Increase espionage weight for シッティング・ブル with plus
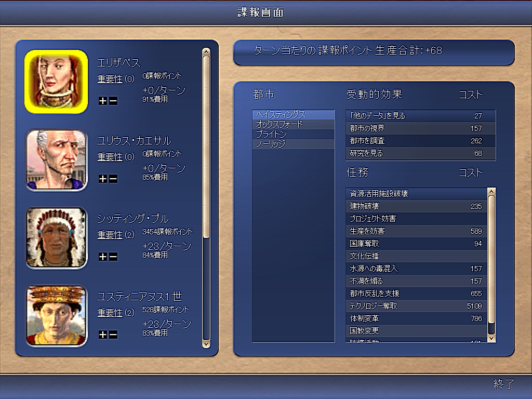The image size is (532, 399). point(102,257)
